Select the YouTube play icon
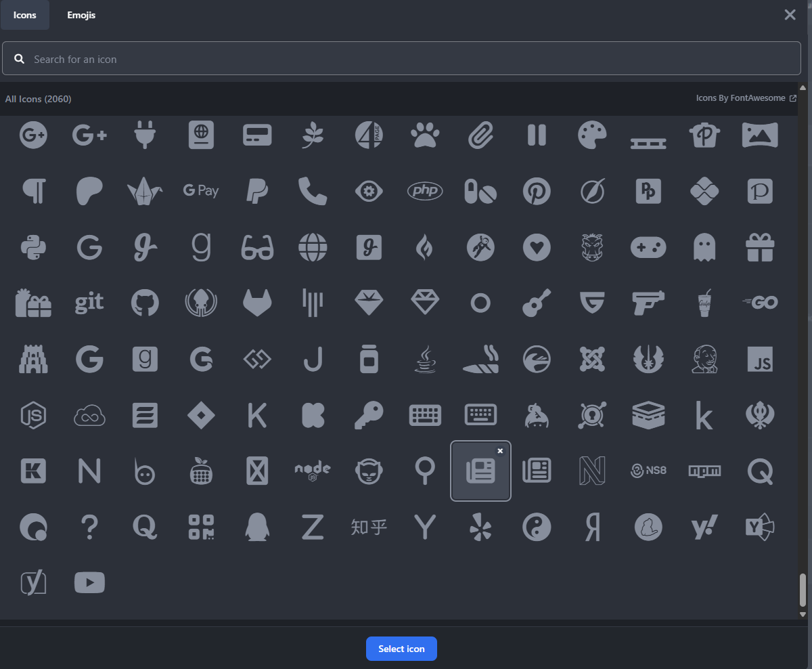The image size is (812, 669). point(89,582)
